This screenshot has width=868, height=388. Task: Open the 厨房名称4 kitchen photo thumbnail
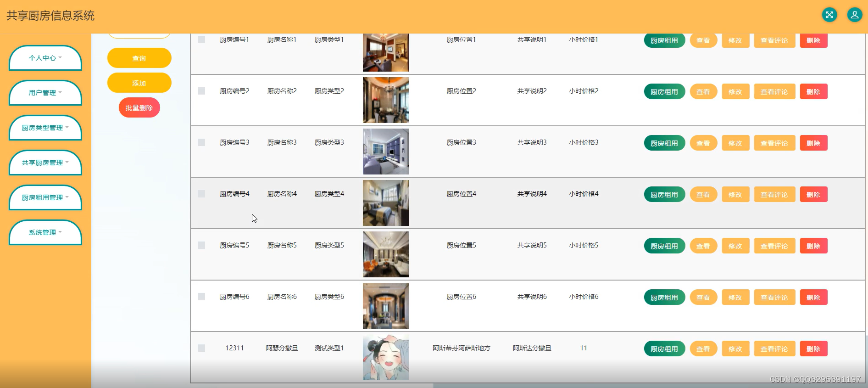point(386,203)
